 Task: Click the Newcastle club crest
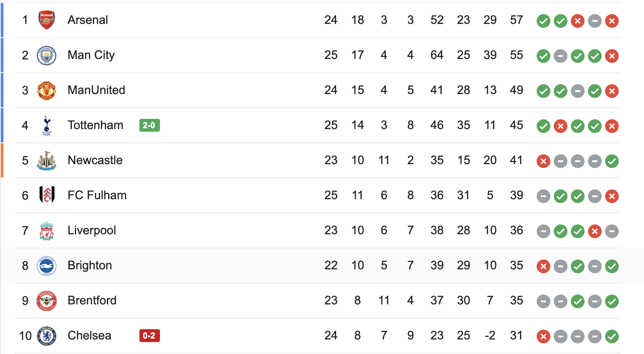pyautogui.click(x=47, y=160)
